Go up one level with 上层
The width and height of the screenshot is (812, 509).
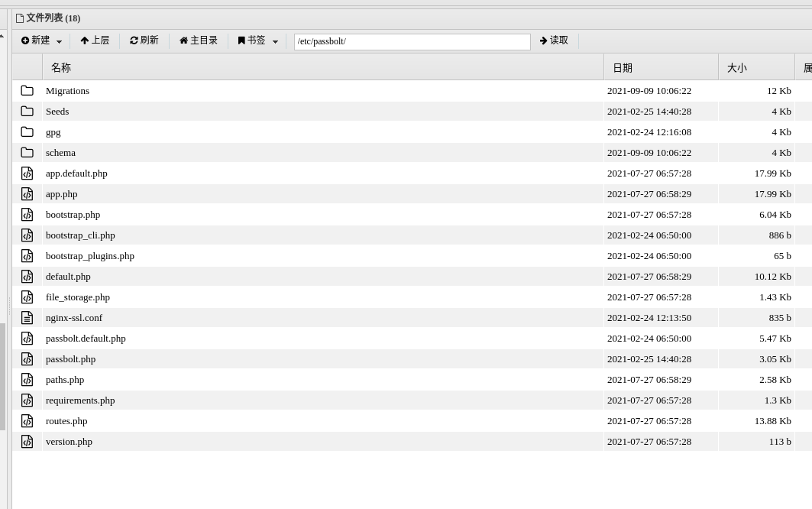point(95,41)
